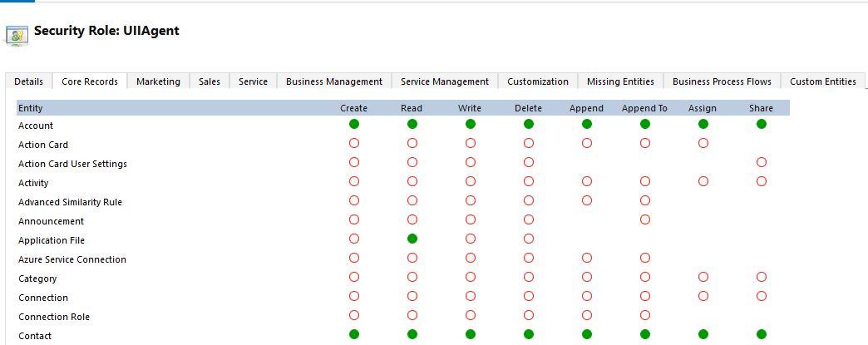Click the Entity column header
Screen dimensions: 868x345
point(31,108)
